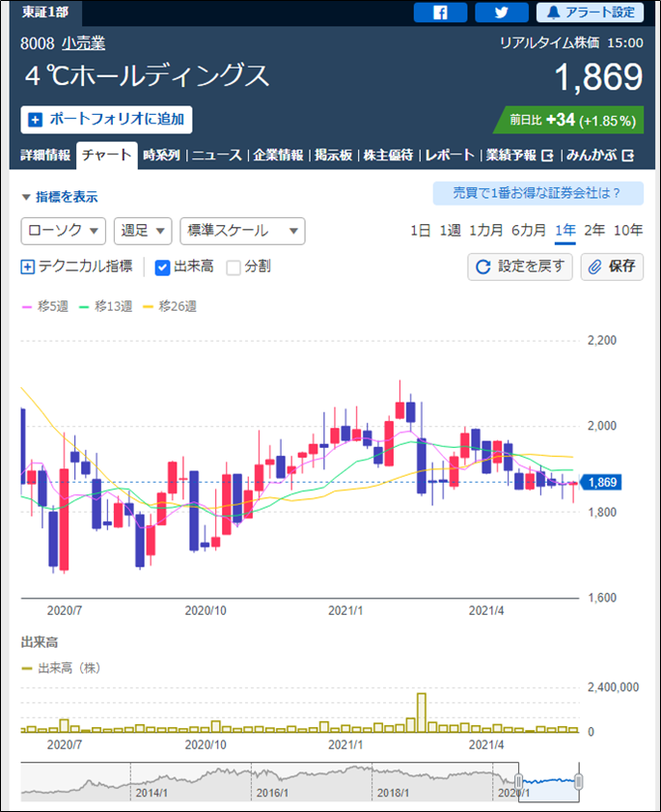Click the 2016/1 area in range navigator
661x812 pixels.
tap(272, 793)
